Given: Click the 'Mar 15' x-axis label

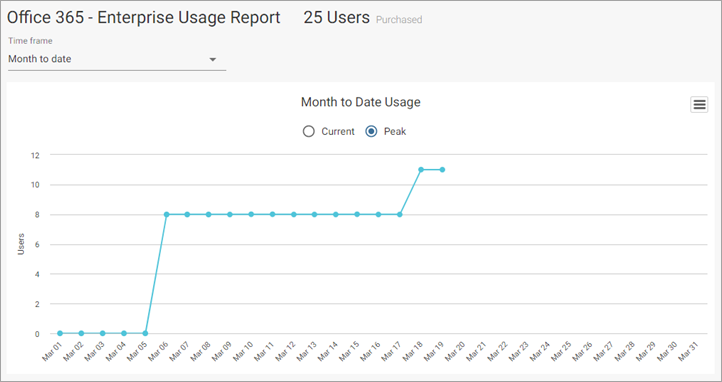Looking at the screenshot, I should coord(349,352).
